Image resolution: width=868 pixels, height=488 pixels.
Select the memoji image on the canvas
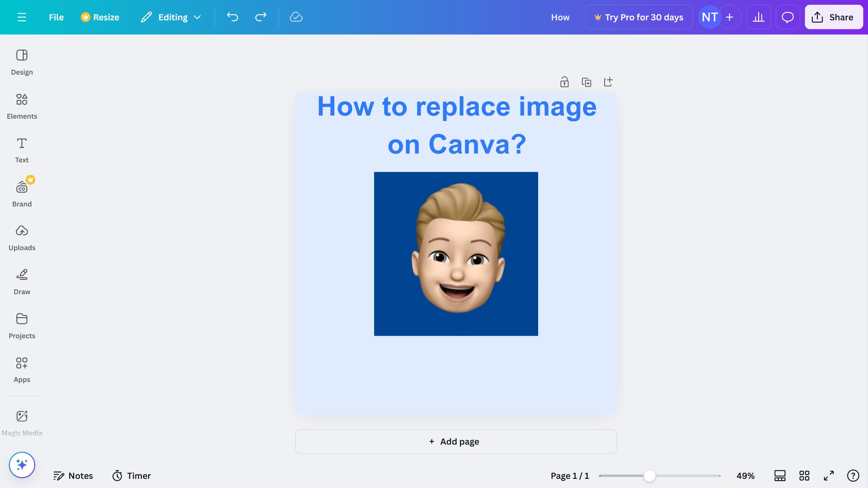click(456, 254)
